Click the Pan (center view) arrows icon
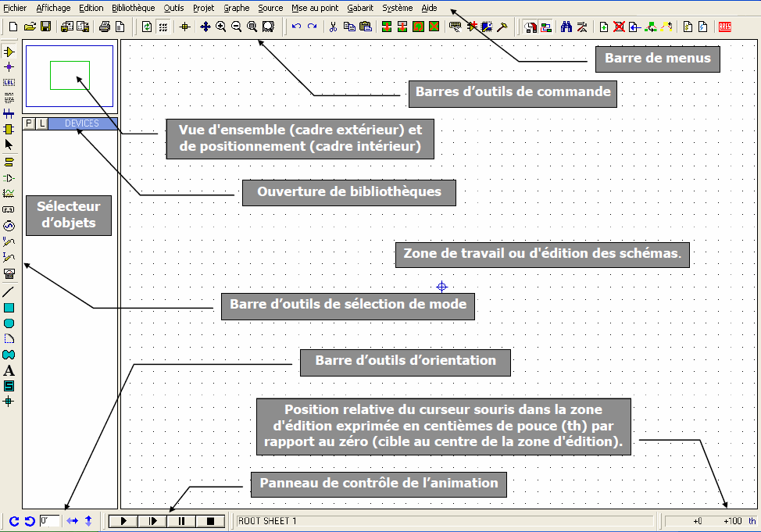The image size is (761, 532). [205, 27]
